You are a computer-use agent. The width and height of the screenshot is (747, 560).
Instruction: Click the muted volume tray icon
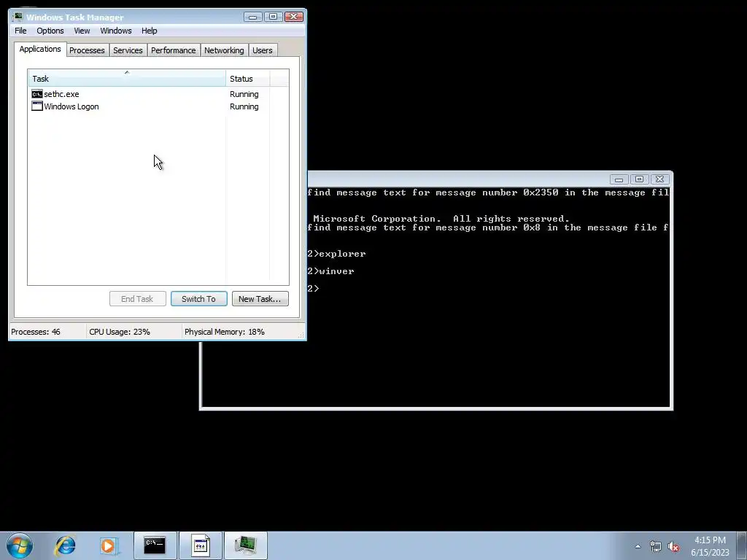[673, 547]
